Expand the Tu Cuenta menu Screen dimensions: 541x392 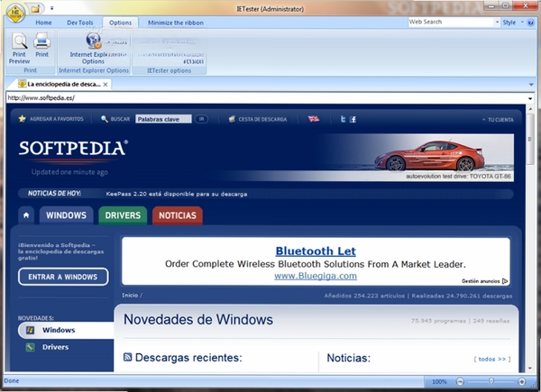click(x=498, y=120)
